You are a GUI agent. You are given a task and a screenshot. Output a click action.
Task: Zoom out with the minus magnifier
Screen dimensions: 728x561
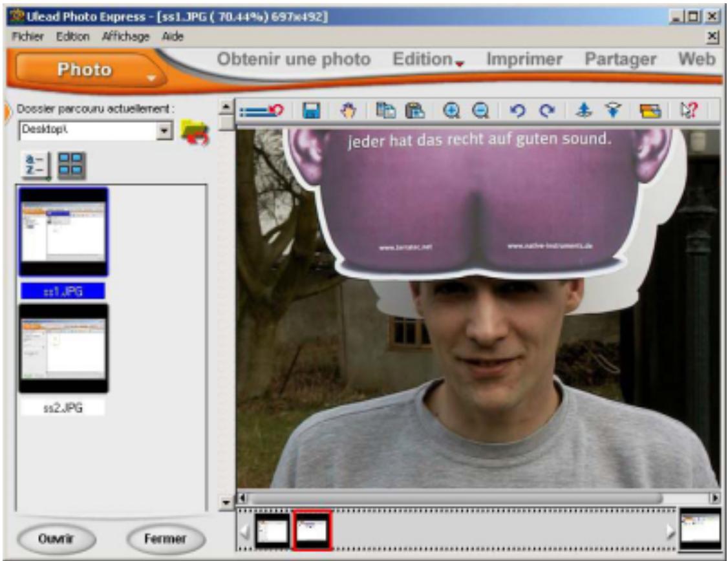click(480, 111)
